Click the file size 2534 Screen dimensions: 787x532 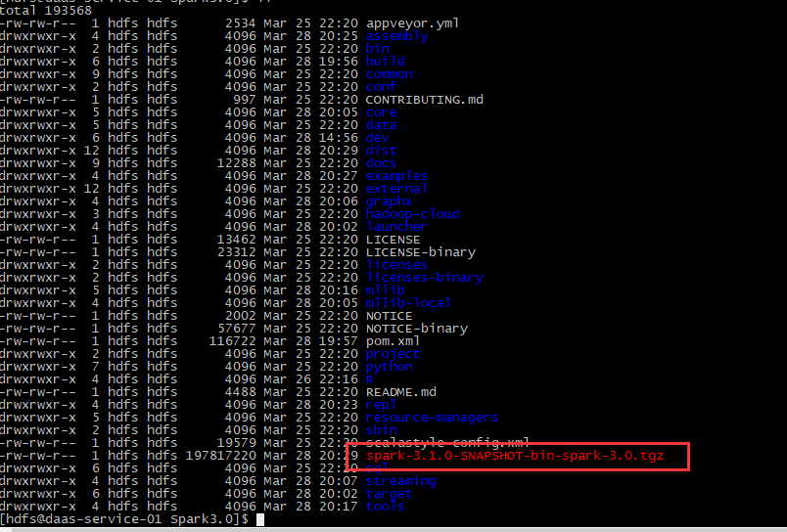point(241,23)
